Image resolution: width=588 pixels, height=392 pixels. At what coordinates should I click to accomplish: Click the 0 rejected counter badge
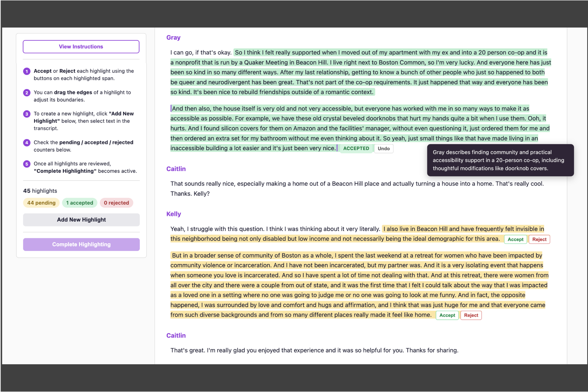click(x=116, y=203)
